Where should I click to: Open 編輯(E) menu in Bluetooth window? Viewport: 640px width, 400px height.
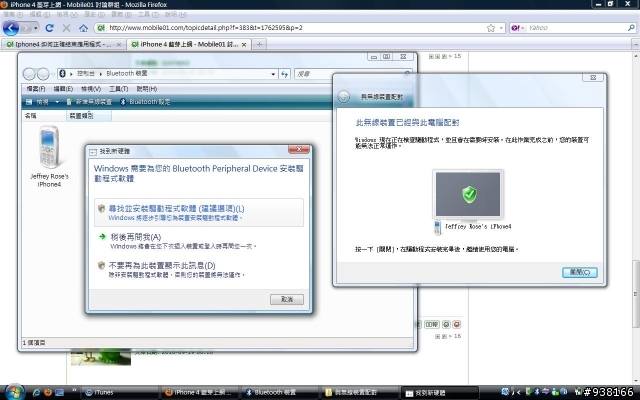(63, 89)
